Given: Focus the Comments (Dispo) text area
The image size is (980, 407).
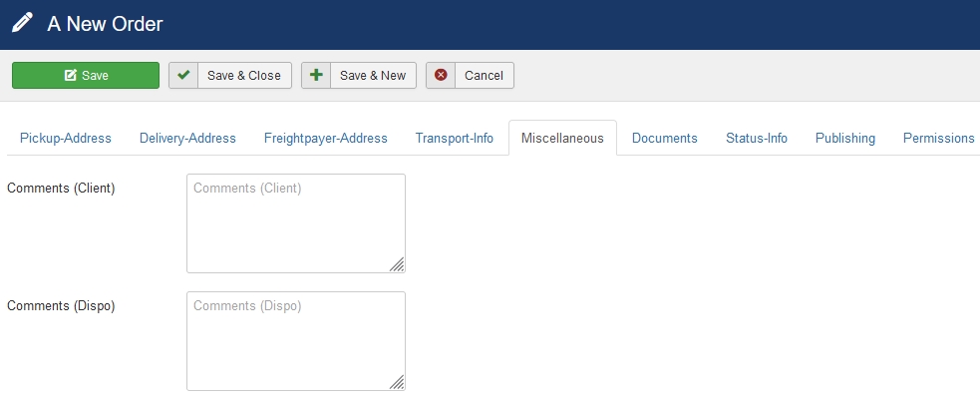Looking at the screenshot, I should [x=296, y=341].
